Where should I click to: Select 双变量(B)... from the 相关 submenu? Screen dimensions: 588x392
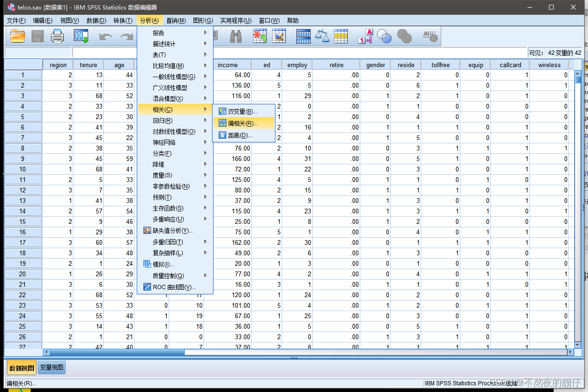(x=243, y=111)
